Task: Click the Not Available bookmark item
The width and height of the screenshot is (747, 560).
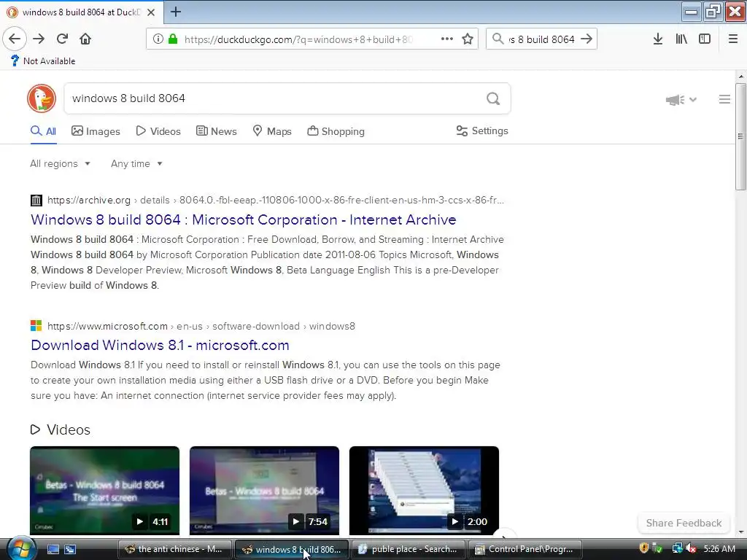Action: [x=43, y=61]
